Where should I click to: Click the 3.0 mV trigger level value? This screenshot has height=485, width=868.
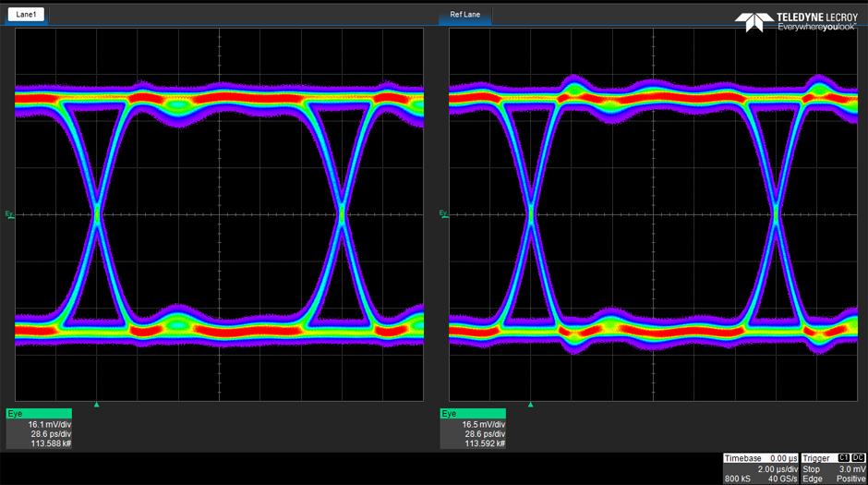pos(851,468)
